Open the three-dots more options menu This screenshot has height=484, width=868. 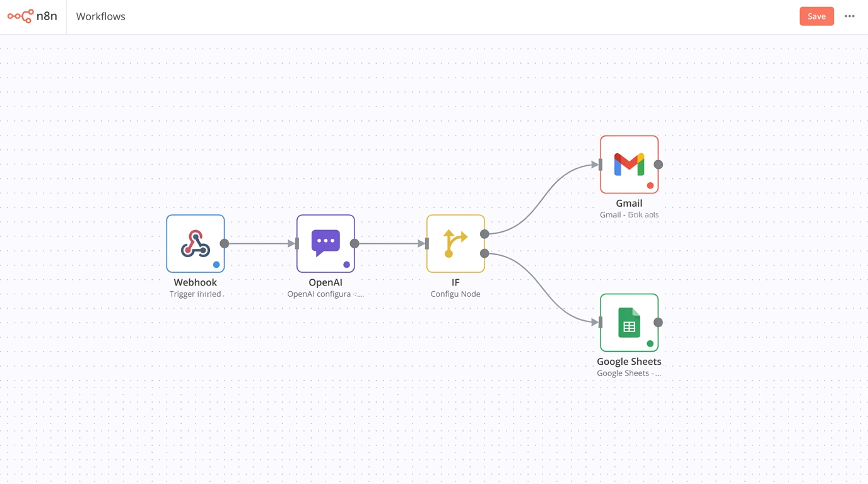tap(850, 16)
